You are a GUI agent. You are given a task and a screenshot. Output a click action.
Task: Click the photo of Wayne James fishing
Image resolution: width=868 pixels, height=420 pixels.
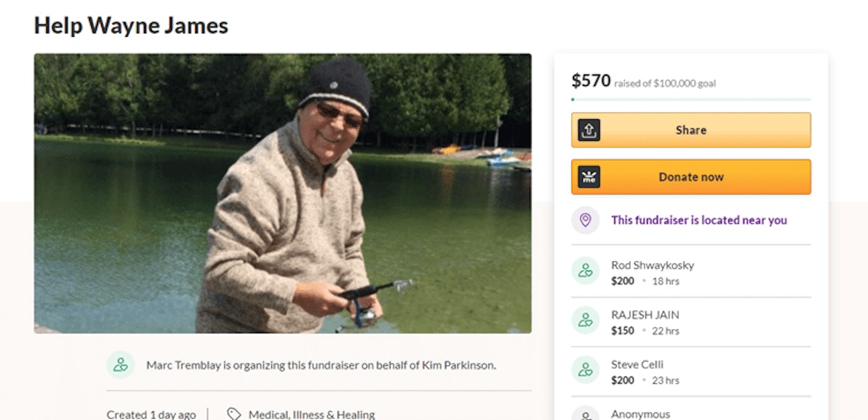pos(282,192)
